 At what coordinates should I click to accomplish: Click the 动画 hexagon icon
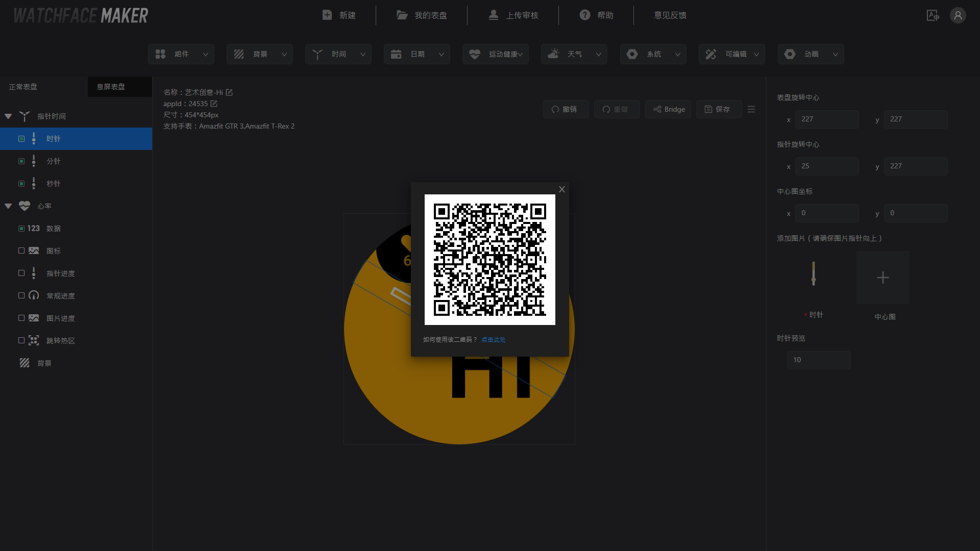(x=790, y=54)
